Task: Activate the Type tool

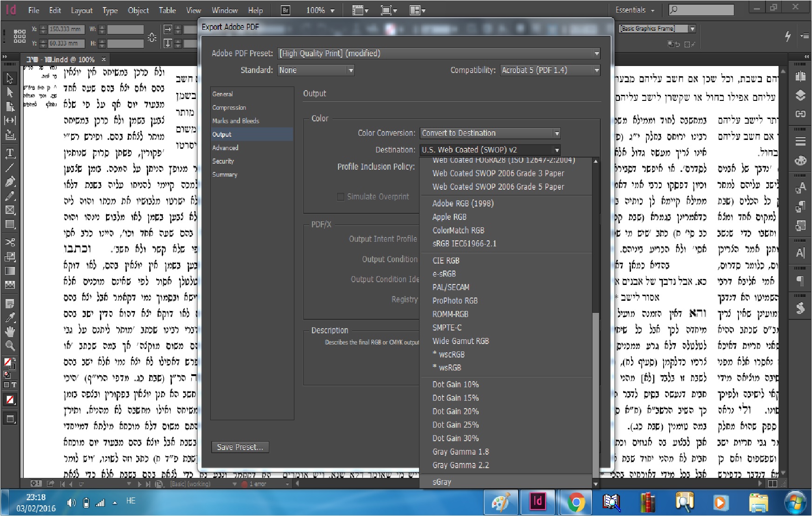Action: 10,153
